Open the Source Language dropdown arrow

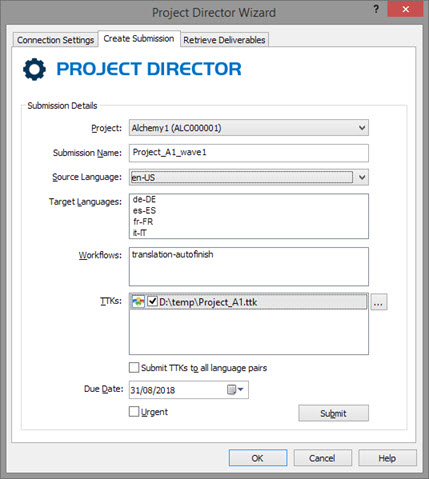(362, 177)
